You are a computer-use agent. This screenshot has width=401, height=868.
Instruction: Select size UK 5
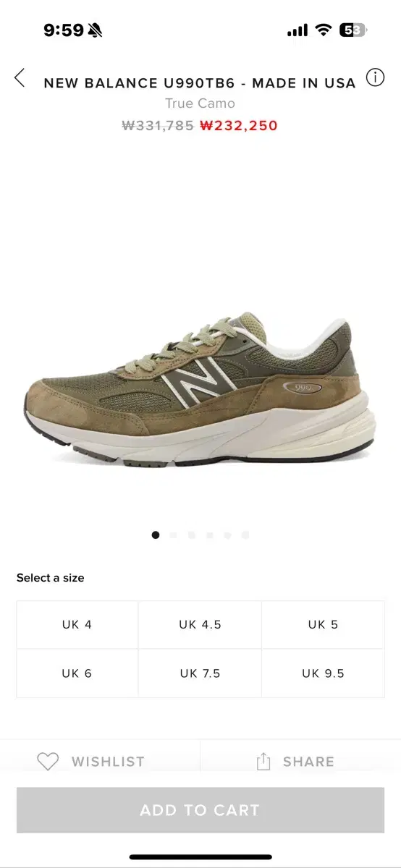323,625
